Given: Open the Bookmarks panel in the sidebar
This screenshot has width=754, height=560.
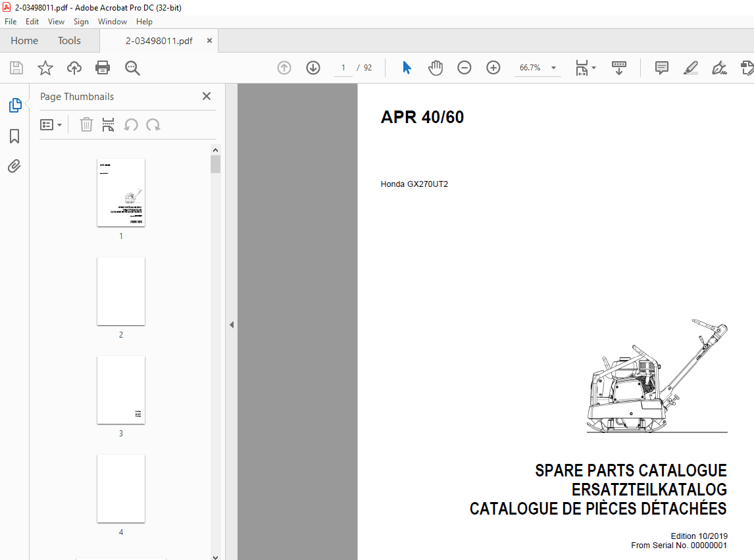Looking at the screenshot, I should point(14,136).
